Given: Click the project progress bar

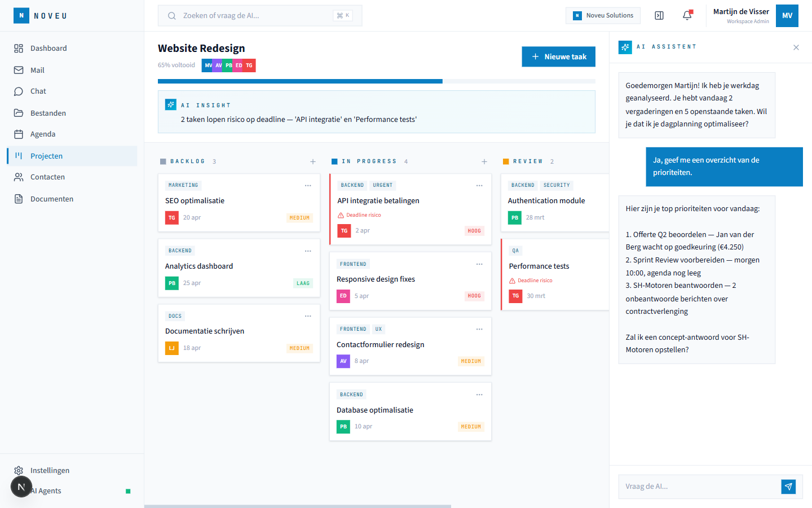Looking at the screenshot, I should pos(376,81).
